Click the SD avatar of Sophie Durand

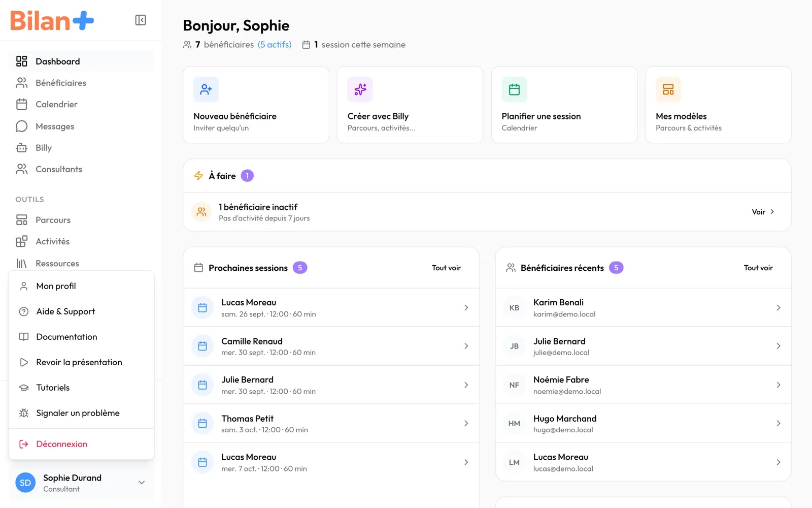25,483
